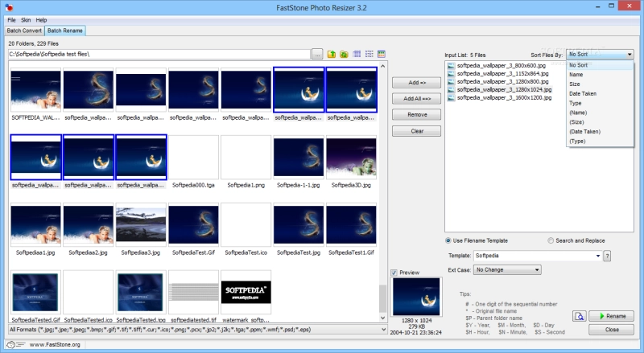
Task: Choose Date Taken in sort list
Action: point(582,93)
